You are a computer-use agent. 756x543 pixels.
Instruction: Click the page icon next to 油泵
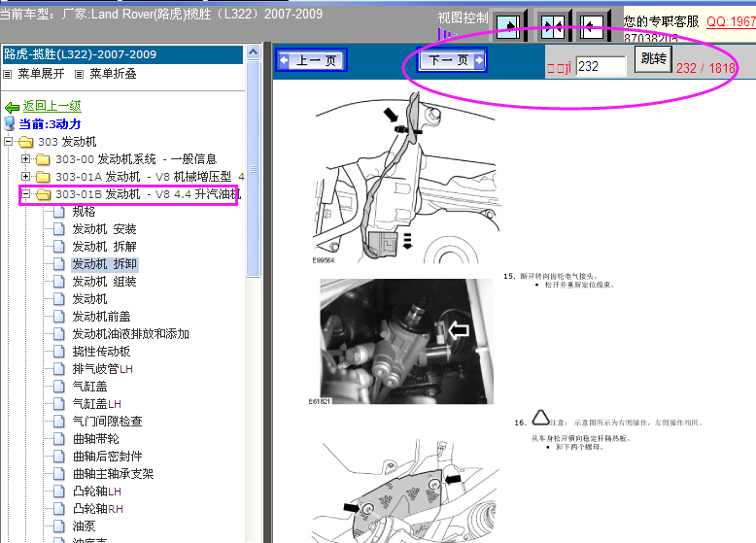pos(59,526)
